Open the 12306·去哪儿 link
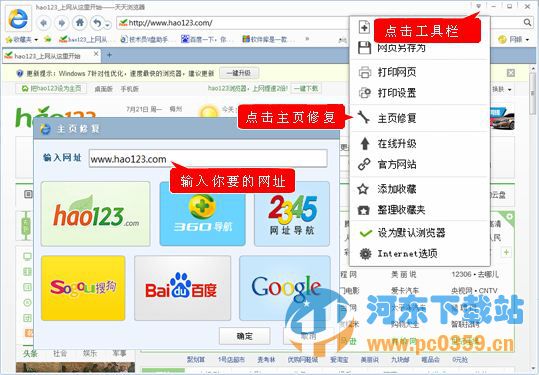This screenshot has width=539, height=375. click(x=475, y=274)
